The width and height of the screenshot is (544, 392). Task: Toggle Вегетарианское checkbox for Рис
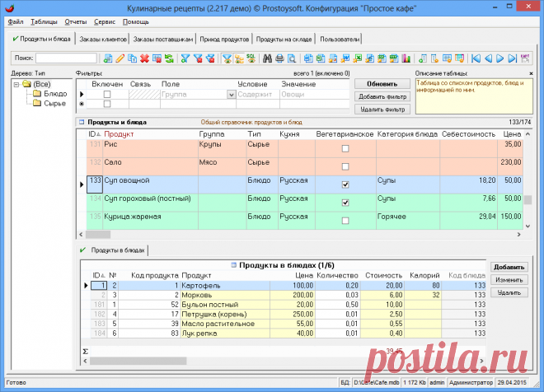[x=345, y=149]
